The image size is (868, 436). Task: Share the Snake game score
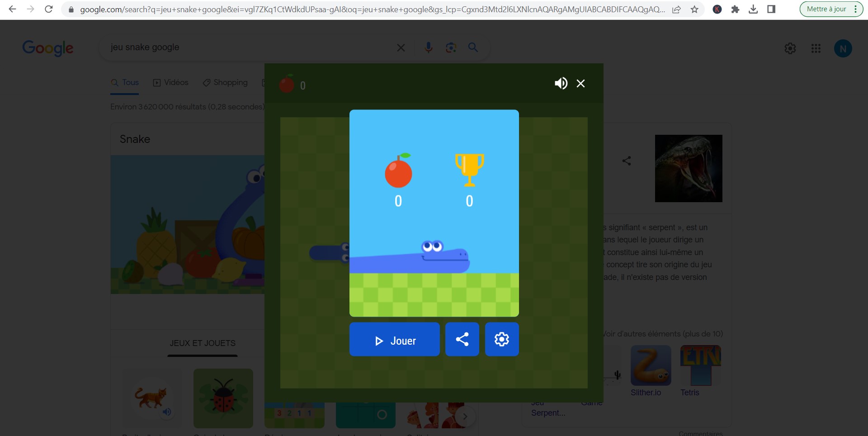(462, 339)
